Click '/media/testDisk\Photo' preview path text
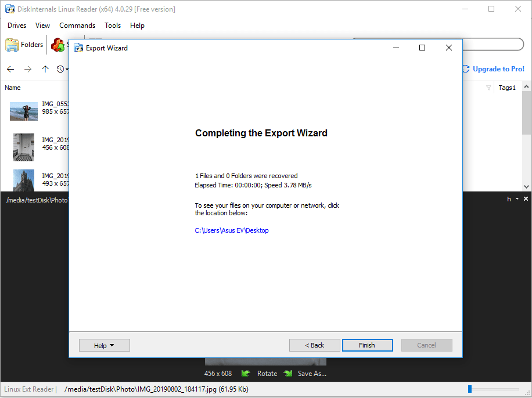Screen dimensions: 532x398 click(37, 200)
